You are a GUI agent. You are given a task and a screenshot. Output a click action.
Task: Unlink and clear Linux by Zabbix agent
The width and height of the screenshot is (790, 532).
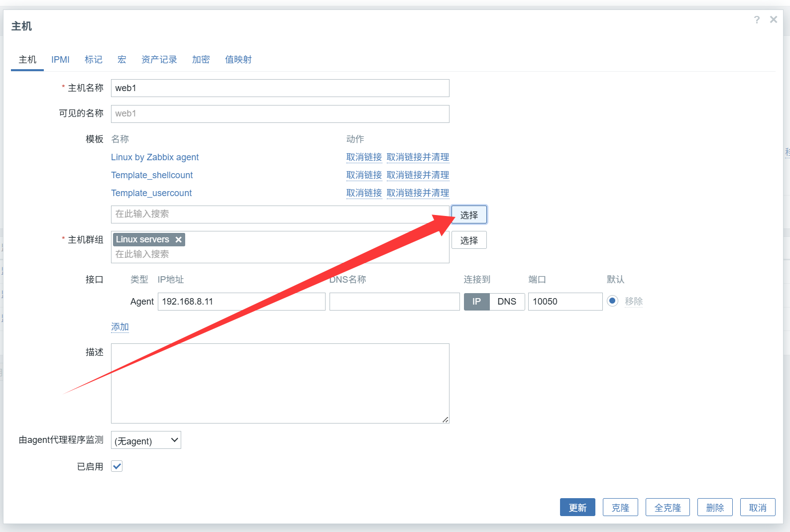tap(418, 157)
